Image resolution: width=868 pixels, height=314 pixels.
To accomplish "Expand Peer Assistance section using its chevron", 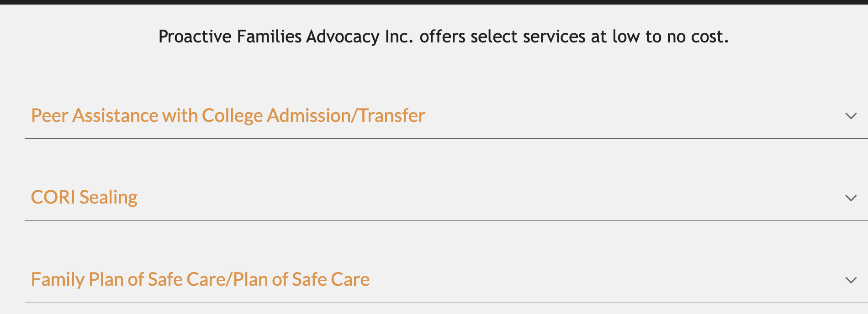I will (851, 116).
